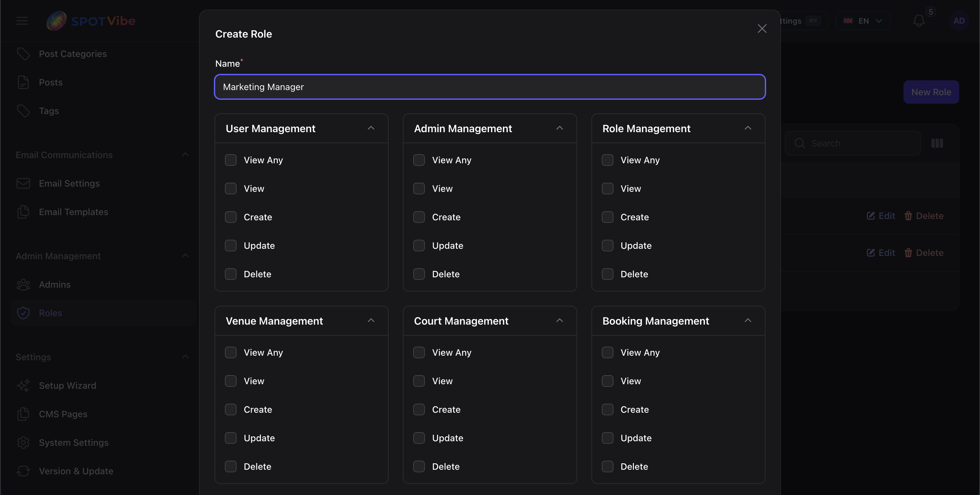Collapse Settings sidebar group
Image resolution: width=980 pixels, height=495 pixels.
(185, 357)
